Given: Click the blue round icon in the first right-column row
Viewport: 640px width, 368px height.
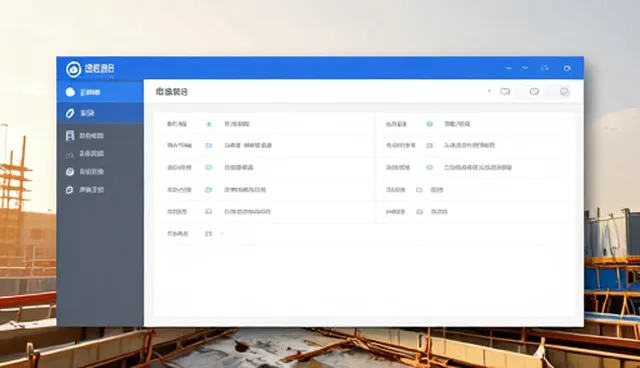Looking at the screenshot, I should pyautogui.click(x=429, y=124).
